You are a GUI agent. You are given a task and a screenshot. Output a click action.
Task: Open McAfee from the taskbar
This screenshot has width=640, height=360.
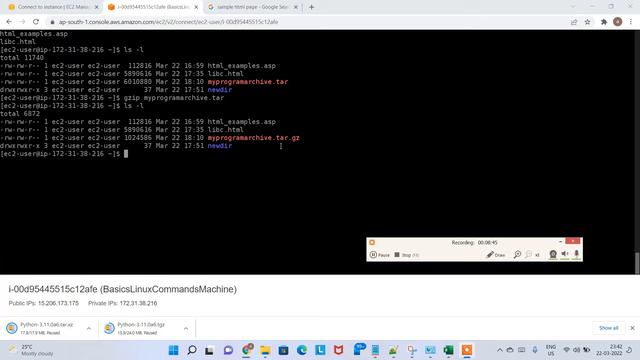click(338, 350)
